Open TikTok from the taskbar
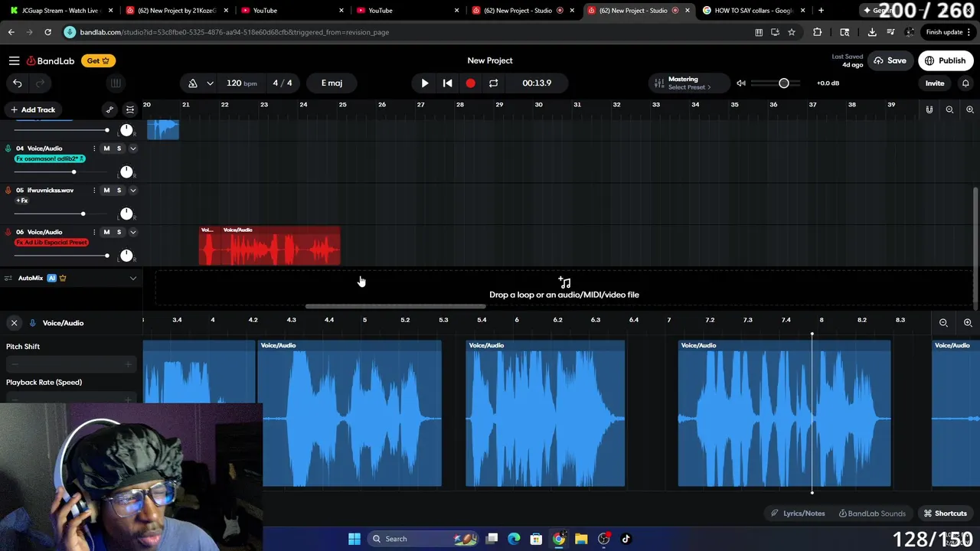The height and width of the screenshot is (551, 980). 626,539
